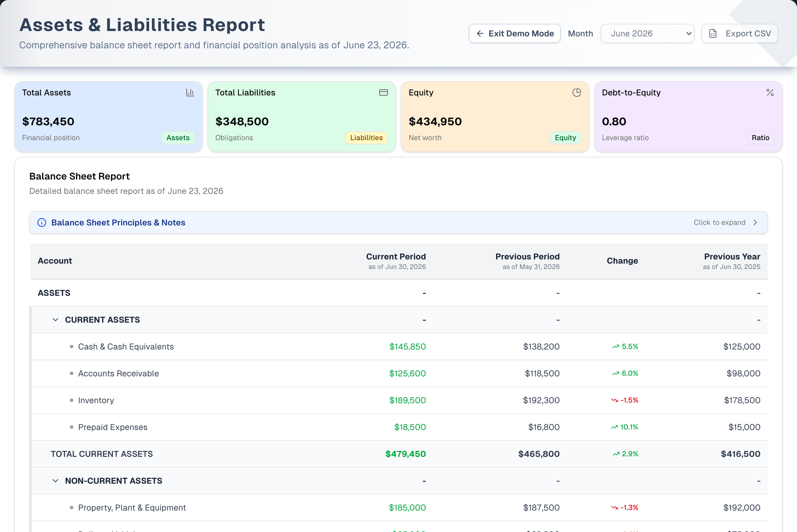The height and width of the screenshot is (532, 797).
Task: Click the 6.0% upward trend indicator
Action: pyautogui.click(x=625, y=373)
